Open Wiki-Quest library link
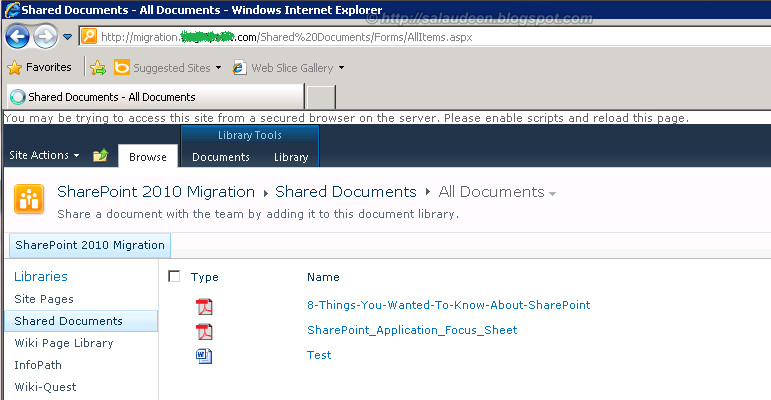The height and width of the screenshot is (400, 771). pyautogui.click(x=45, y=387)
